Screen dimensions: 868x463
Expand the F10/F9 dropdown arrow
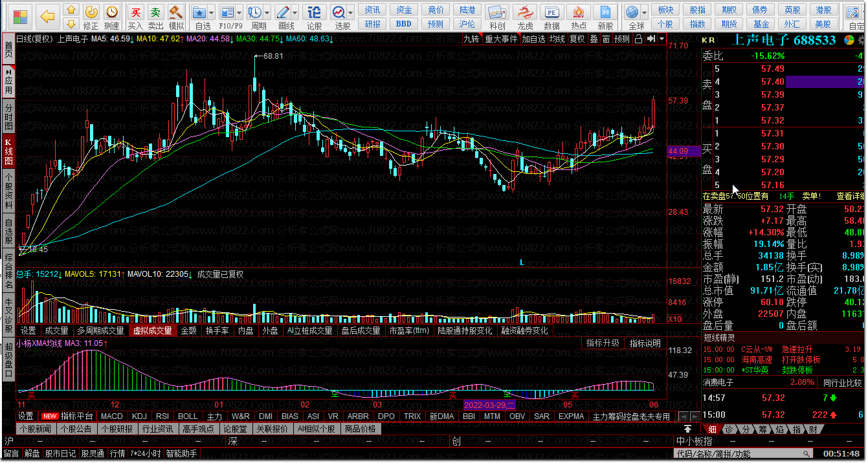coord(238,12)
